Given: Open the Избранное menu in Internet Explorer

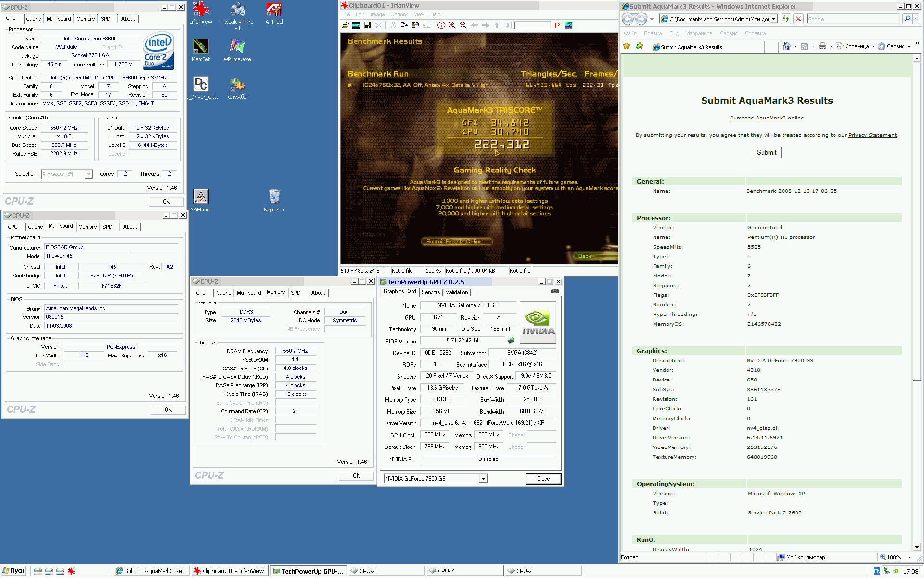Looking at the screenshot, I should (699, 33).
